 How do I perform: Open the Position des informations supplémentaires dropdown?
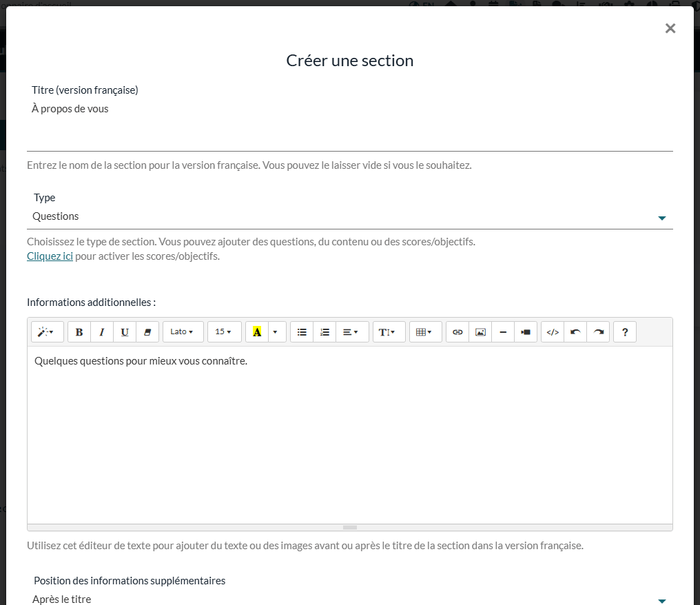click(x=349, y=599)
